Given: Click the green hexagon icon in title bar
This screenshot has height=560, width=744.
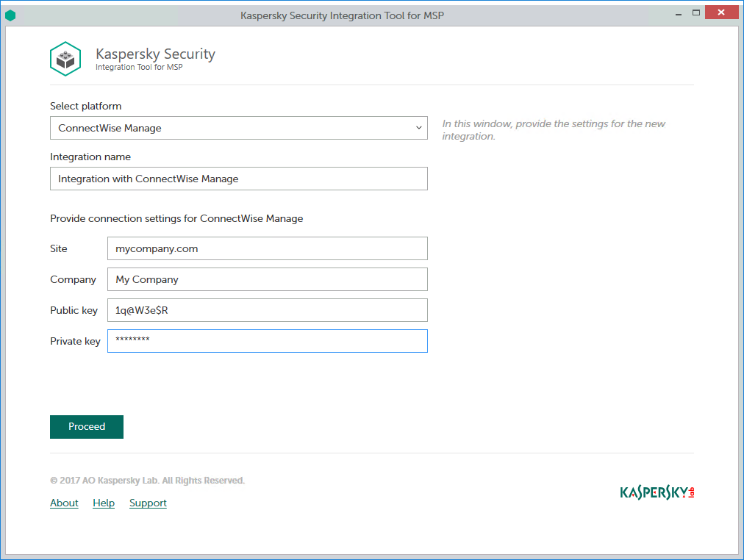Looking at the screenshot, I should click(x=10, y=15).
